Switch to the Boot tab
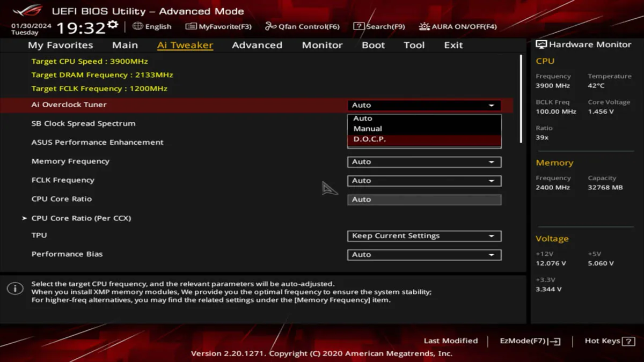644x362 pixels. pyautogui.click(x=374, y=45)
